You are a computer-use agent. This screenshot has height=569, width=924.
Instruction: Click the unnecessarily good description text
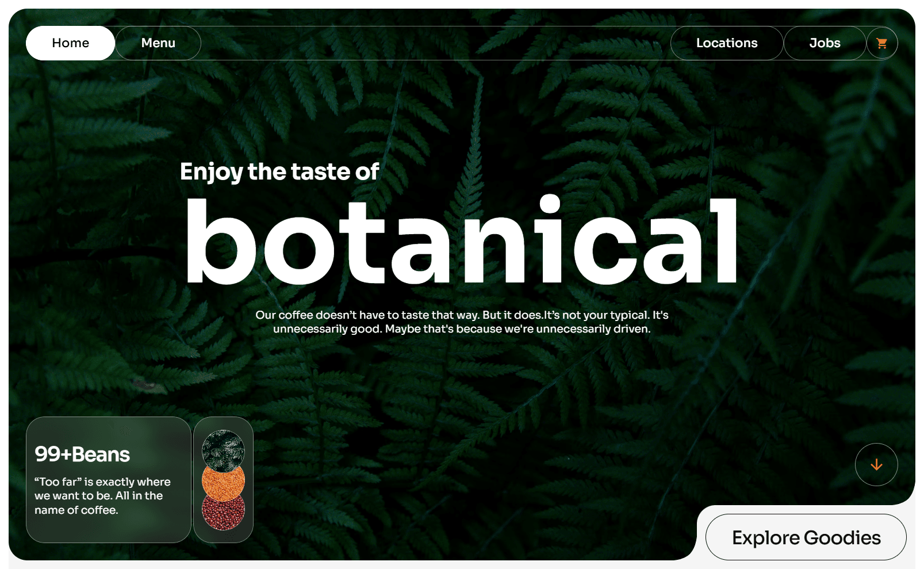pyautogui.click(x=462, y=322)
